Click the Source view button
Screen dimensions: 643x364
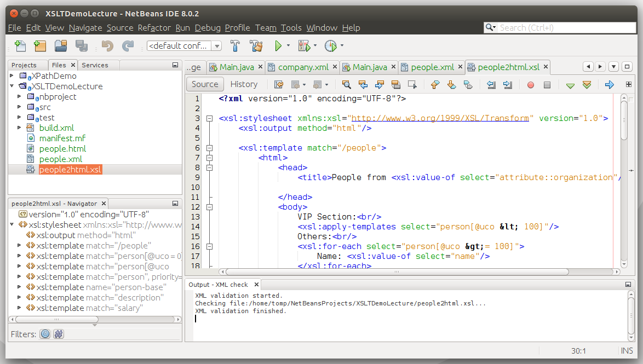click(205, 84)
